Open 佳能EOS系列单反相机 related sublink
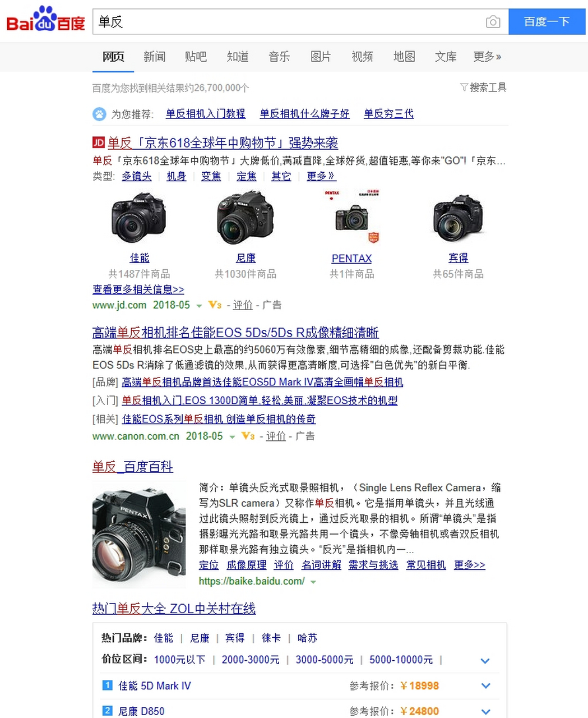The height and width of the screenshot is (718, 588). point(219,419)
